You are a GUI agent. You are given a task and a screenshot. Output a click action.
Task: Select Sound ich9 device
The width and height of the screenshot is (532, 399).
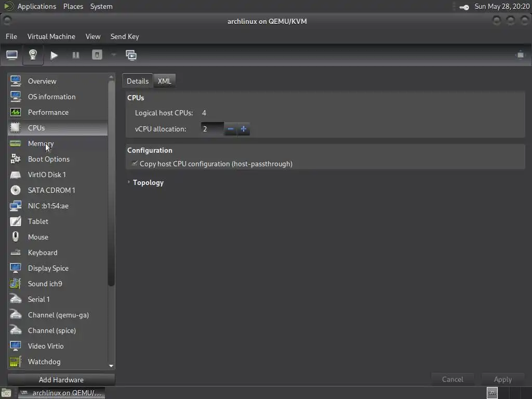(x=58, y=284)
